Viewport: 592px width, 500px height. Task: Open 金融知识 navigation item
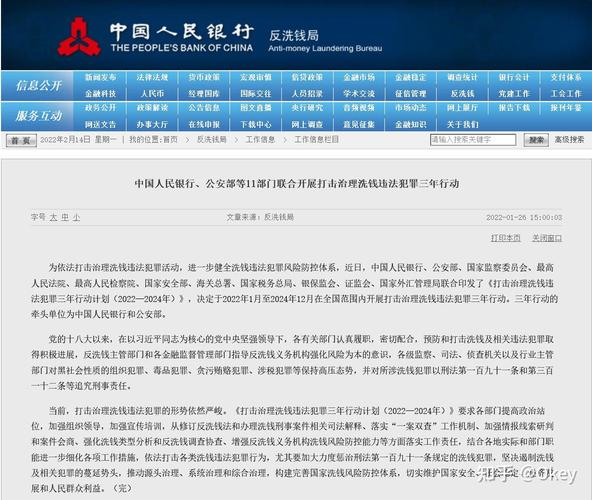411,124
